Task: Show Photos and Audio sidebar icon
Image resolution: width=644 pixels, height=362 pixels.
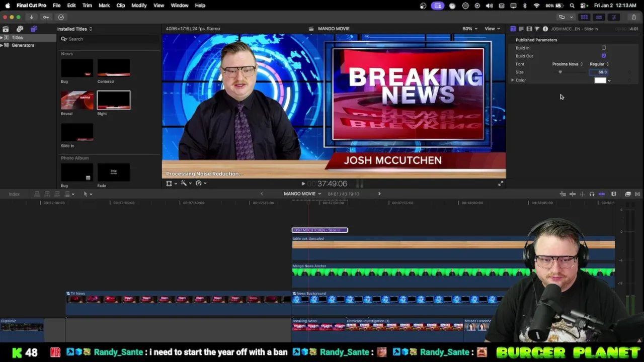Action: 20,29
